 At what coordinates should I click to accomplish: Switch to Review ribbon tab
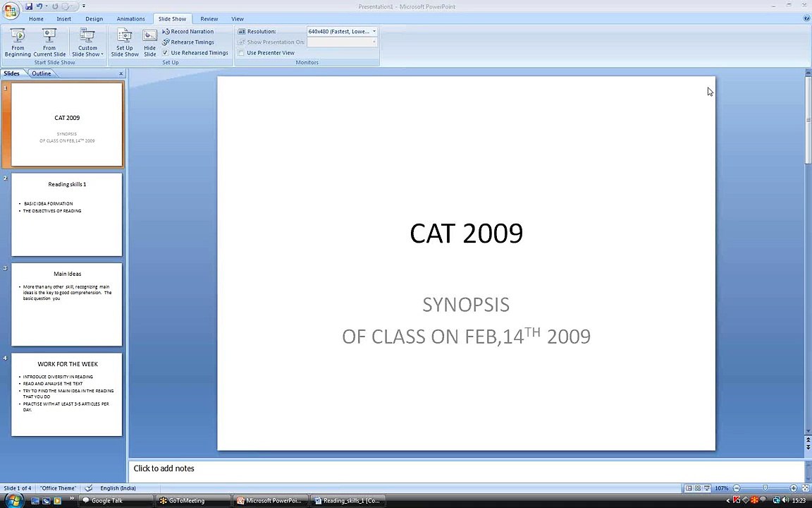click(209, 18)
